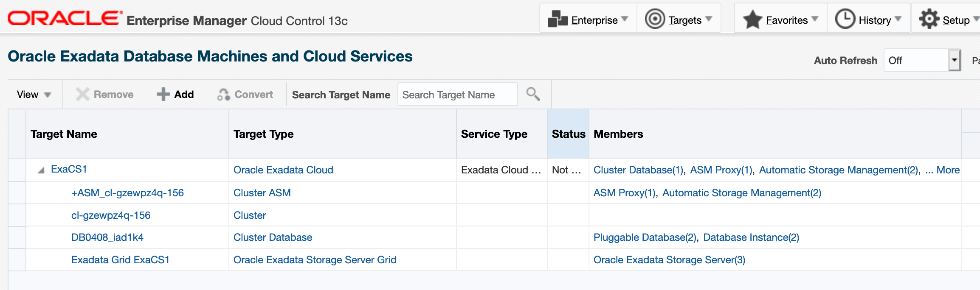Click the Favorites star icon
The image size is (980, 290).
753,20
